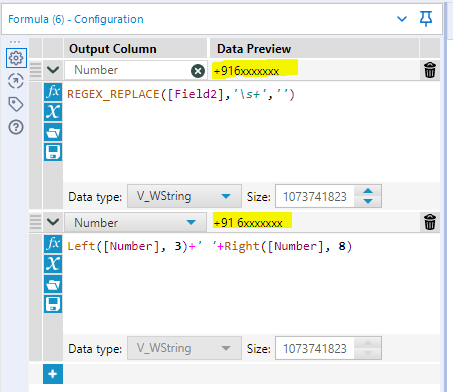453x392 pixels.
Task: Collapse the second Number expression with chevron
Action: click(53, 222)
